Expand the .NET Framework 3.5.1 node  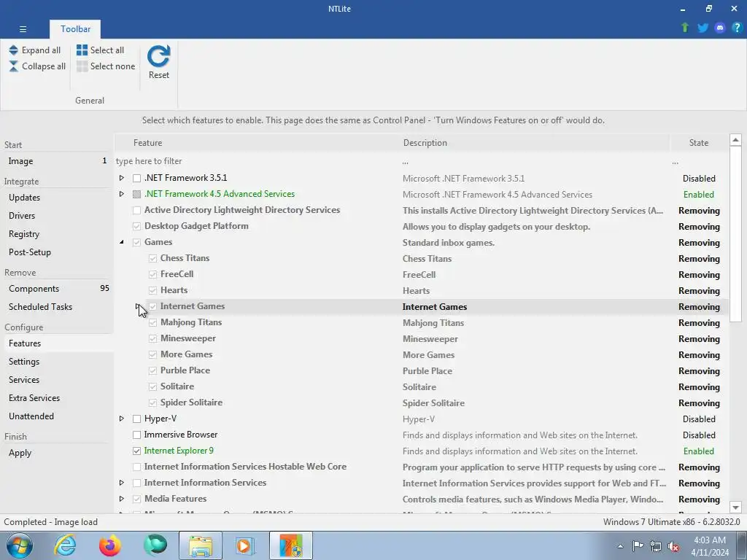122,178
